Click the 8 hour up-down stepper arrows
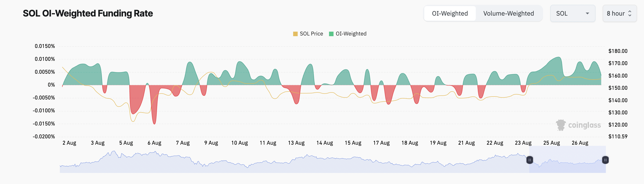644x184 pixels. 630,14
